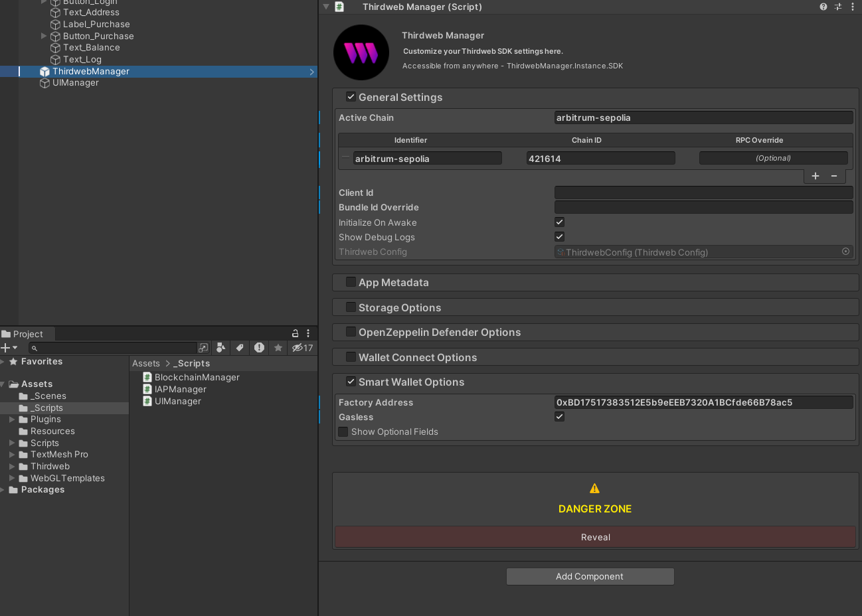Select Text_Log object in hierarchy

pyautogui.click(x=76, y=59)
